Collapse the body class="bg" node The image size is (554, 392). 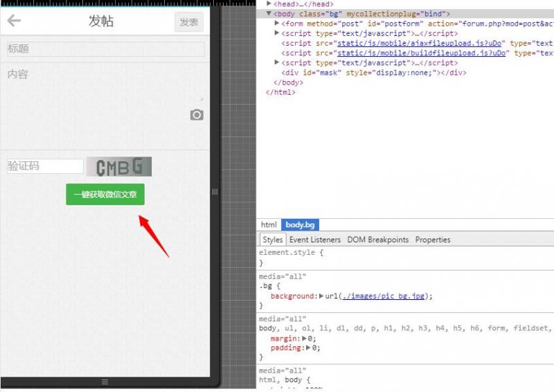tap(269, 13)
